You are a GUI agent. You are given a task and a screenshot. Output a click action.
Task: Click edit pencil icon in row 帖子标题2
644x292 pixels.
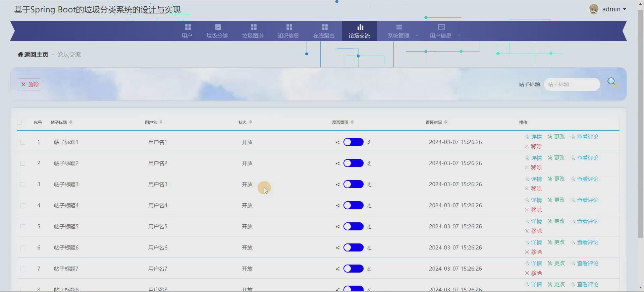click(x=369, y=163)
